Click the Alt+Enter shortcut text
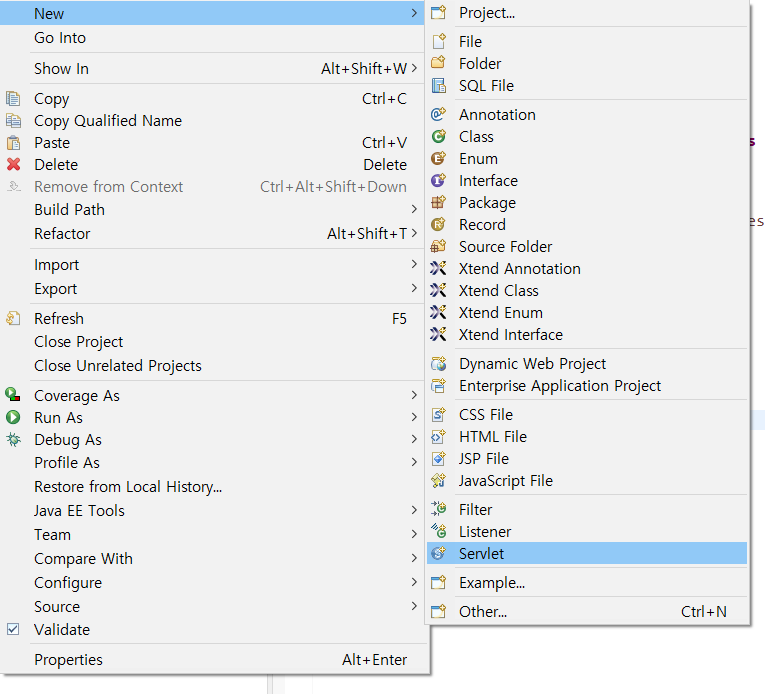The image size is (765, 694). [374, 660]
